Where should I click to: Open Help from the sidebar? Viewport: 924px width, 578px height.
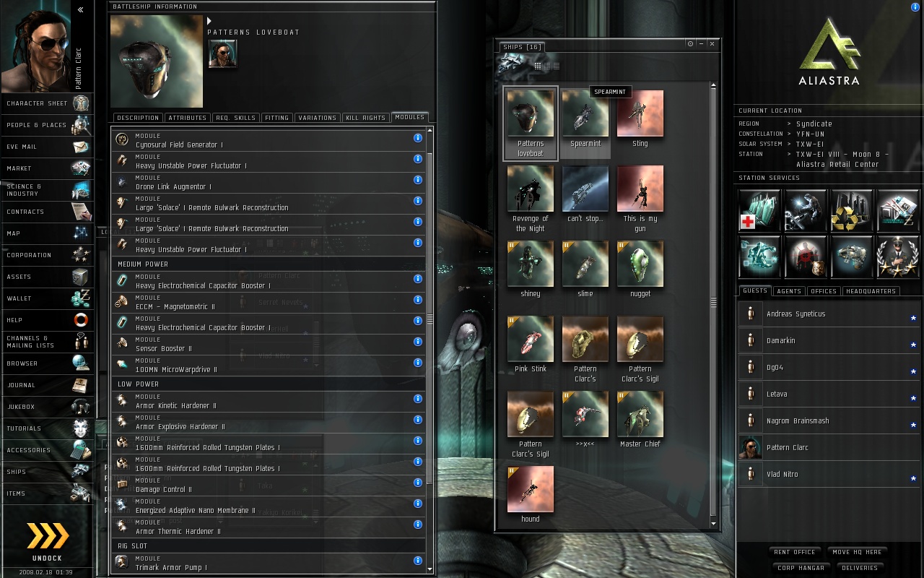[x=47, y=320]
